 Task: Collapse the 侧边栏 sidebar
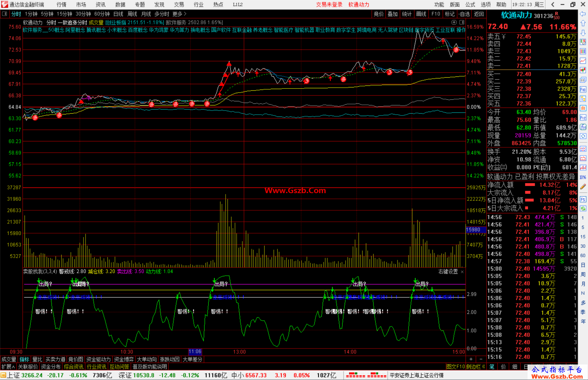click(x=476, y=367)
